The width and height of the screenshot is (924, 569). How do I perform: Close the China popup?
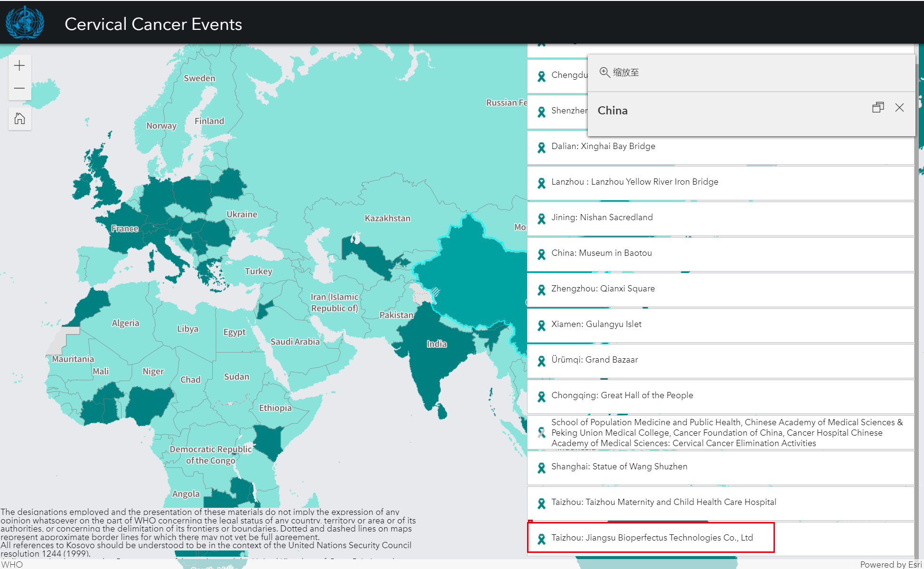click(x=899, y=107)
